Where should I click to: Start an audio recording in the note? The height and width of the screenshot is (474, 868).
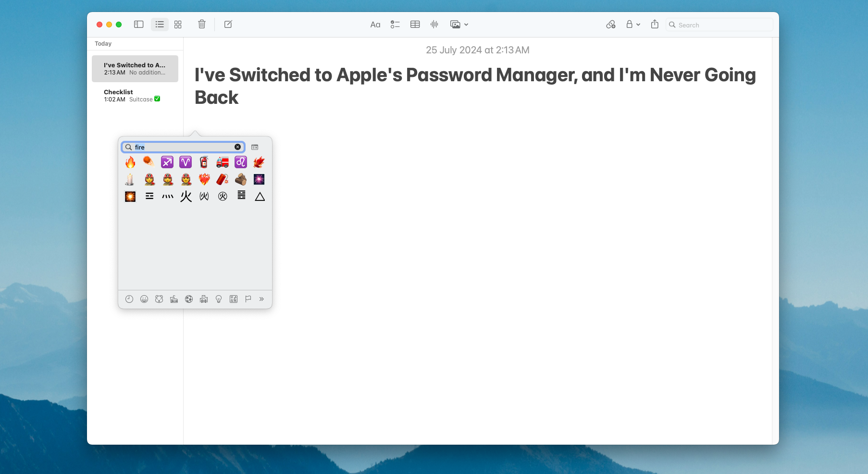(434, 25)
